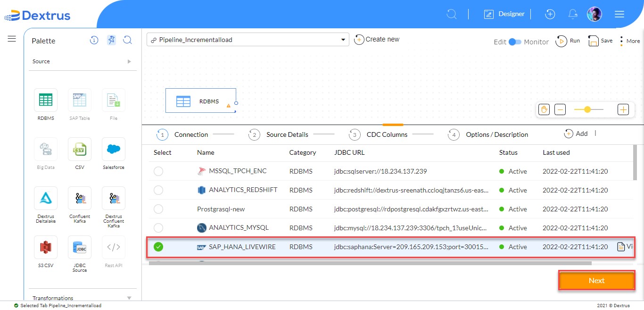Image resolution: width=644 pixels, height=310 pixels.
Task: Click the orange Next button
Action: [596, 280]
